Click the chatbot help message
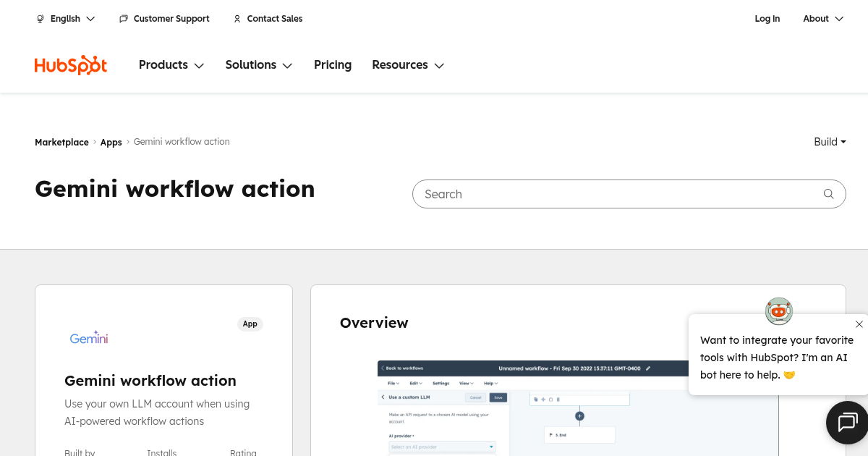Screen dimensions: 868x456 point(777,358)
